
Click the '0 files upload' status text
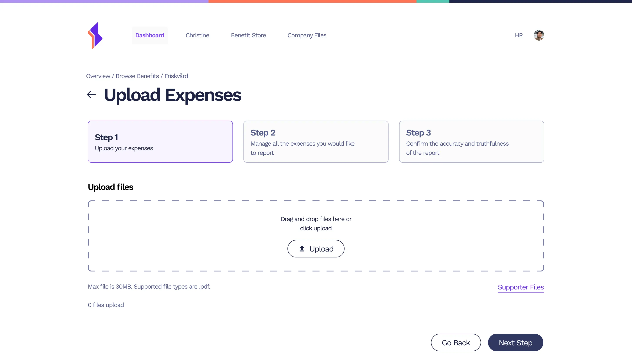coord(106,305)
